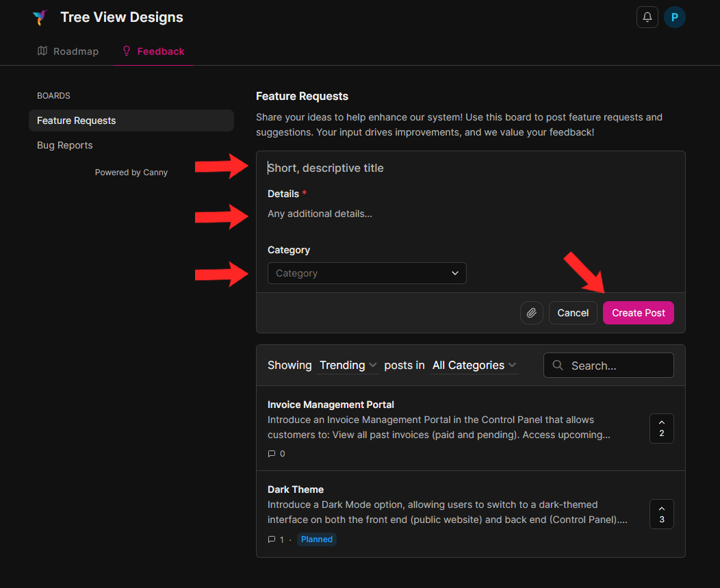The height and width of the screenshot is (588, 720).
Task: Upvote the Dark Theme post
Action: [x=661, y=513]
